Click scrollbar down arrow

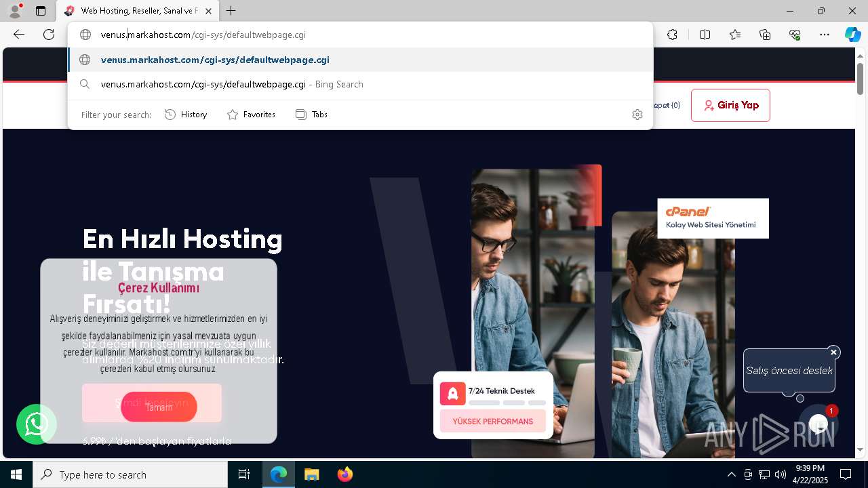[860, 449]
